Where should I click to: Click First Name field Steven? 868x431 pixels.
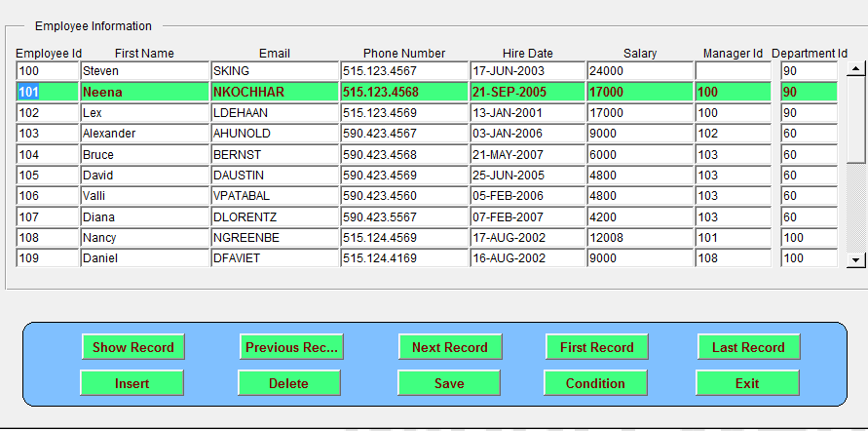point(145,71)
